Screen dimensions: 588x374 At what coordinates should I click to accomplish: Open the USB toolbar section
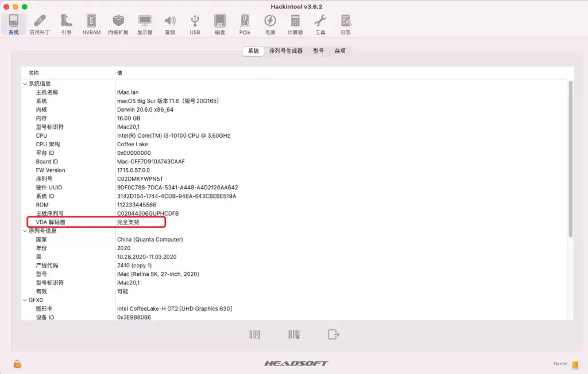(195, 25)
